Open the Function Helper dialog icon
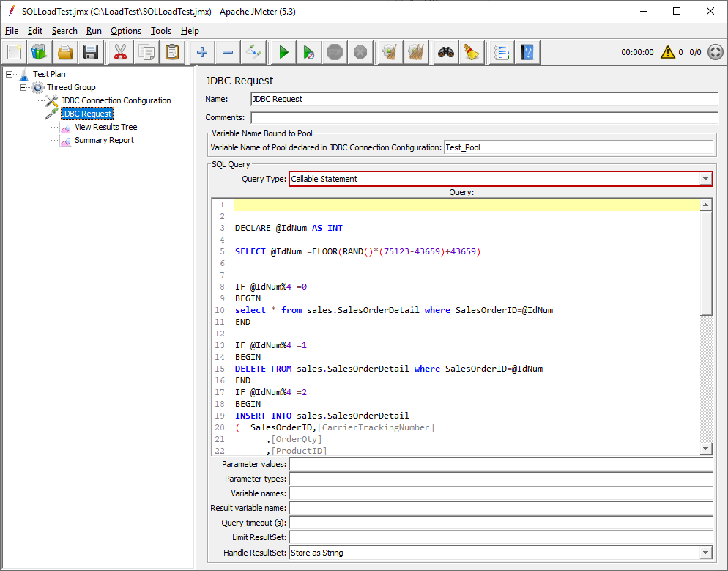 pos(501,52)
